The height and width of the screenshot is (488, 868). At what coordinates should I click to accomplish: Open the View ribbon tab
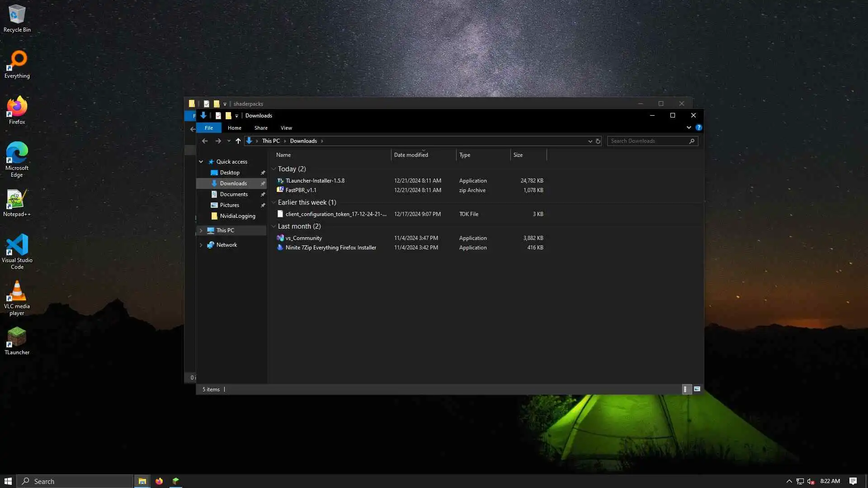(286, 128)
